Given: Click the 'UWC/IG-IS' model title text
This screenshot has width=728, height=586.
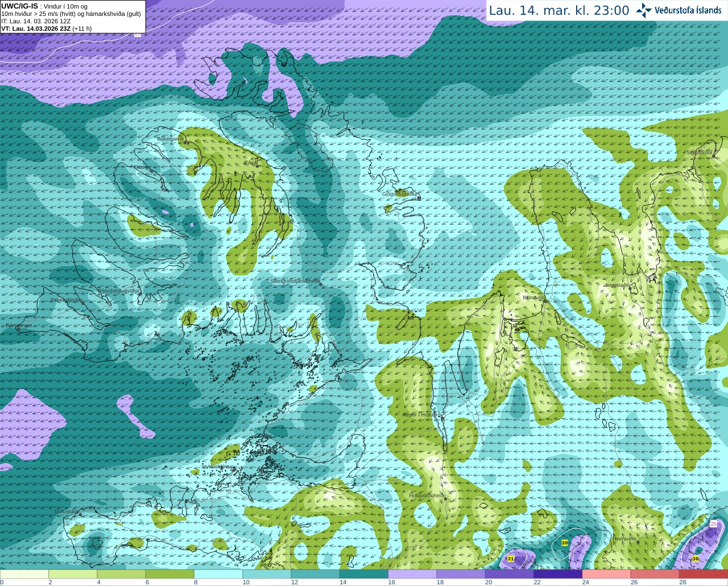Looking at the screenshot, I should pyautogui.click(x=19, y=6).
